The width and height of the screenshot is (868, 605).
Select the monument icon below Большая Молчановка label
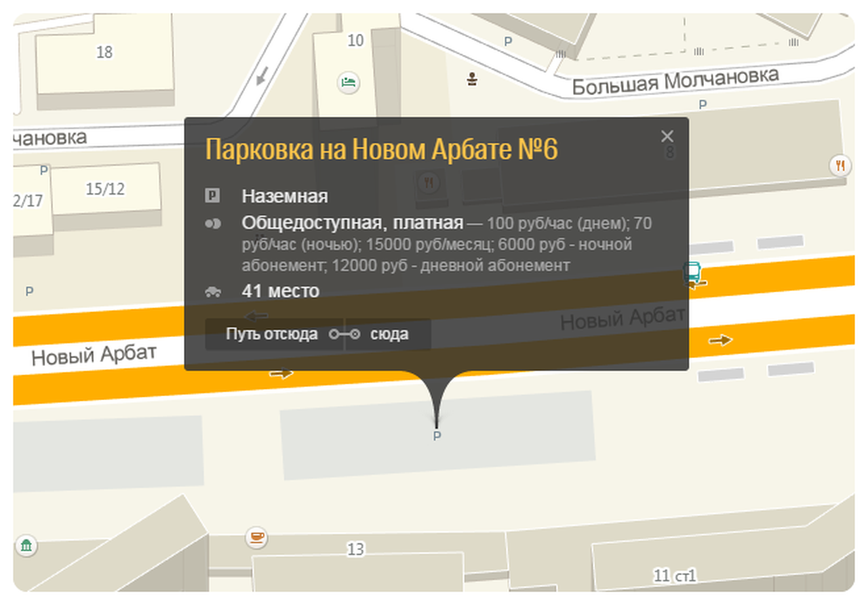[x=473, y=79]
